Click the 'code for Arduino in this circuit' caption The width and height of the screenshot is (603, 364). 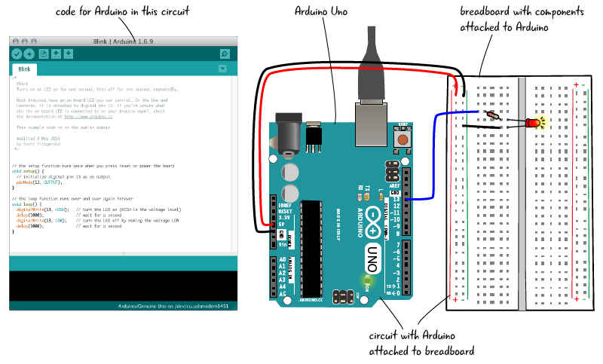(122, 11)
